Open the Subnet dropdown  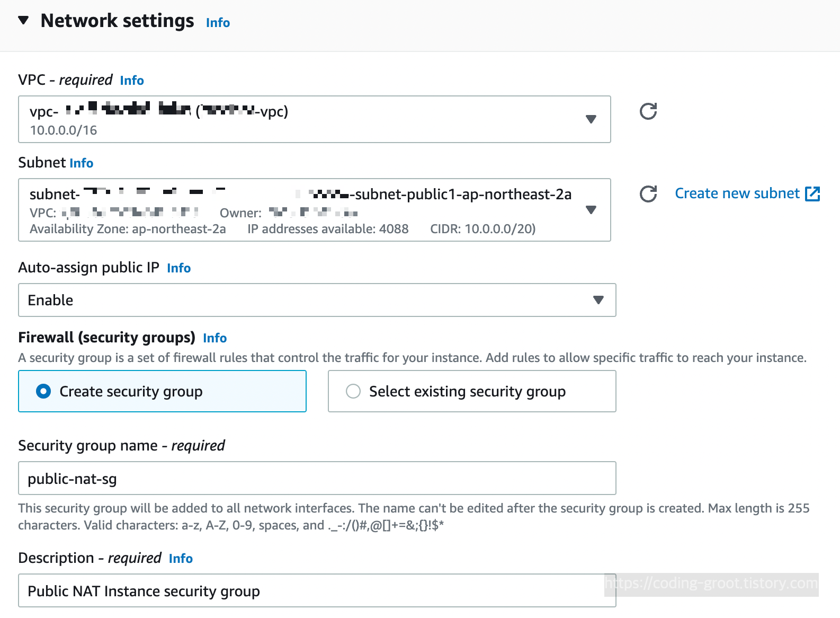point(315,210)
